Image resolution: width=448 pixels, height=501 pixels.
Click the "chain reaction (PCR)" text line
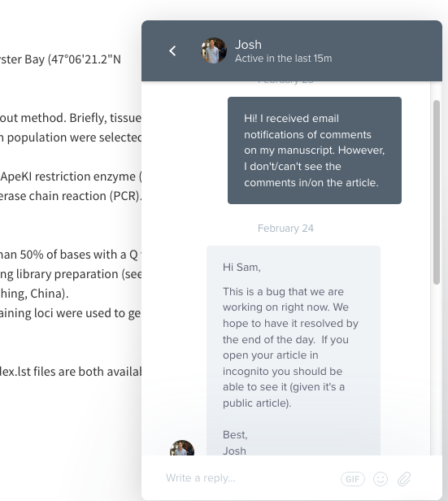(x=71, y=196)
